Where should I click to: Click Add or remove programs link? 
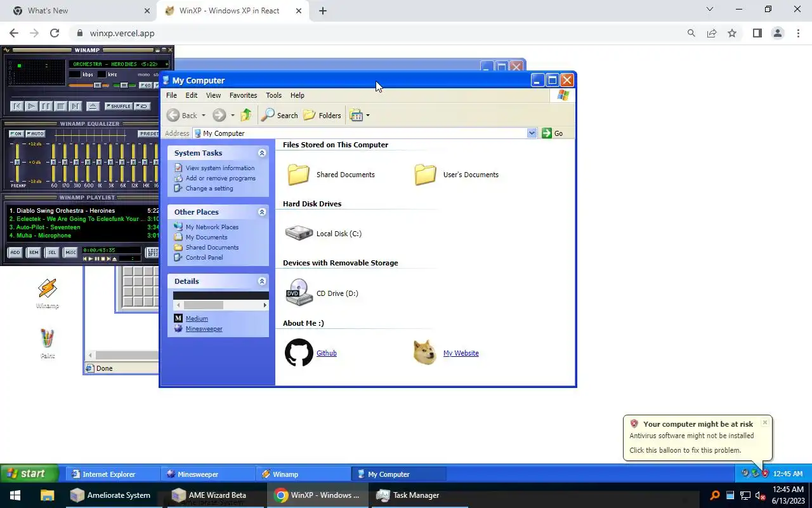[x=221, y=178]
